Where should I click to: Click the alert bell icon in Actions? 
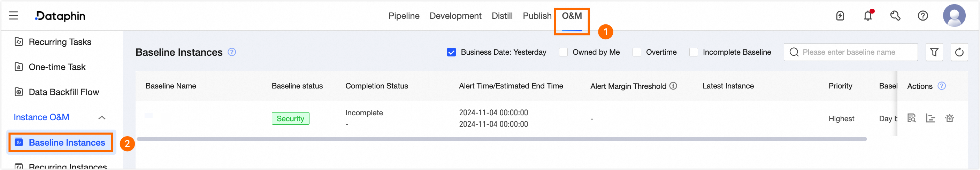pos(950,118)
